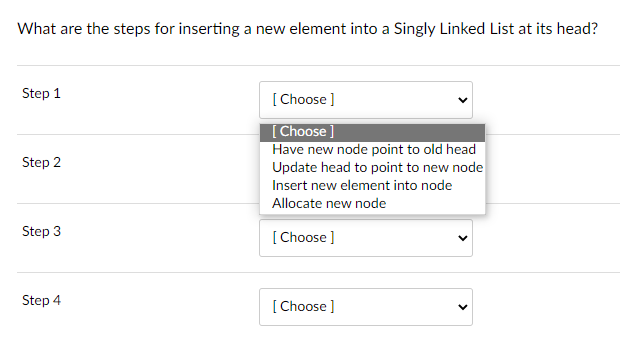Choose 'Update head to point to new node'
This screenshot has width=632, height=360.
377,167
